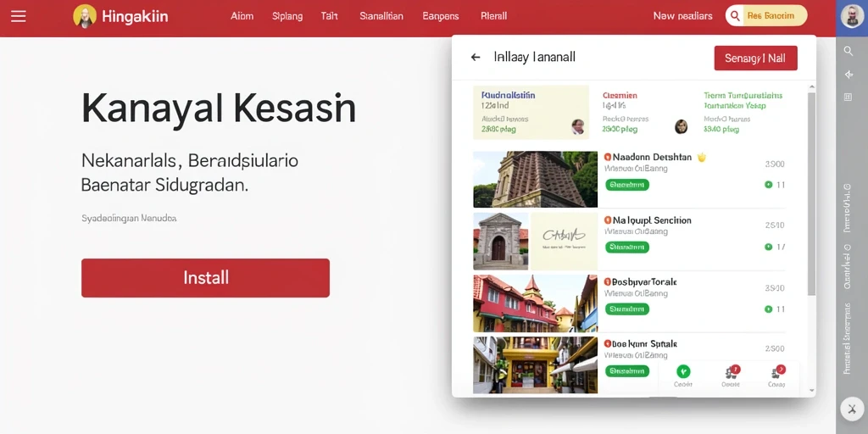868x434 pixels.
Task: Click the green dot in Na Ioupl Sencition row
Action: [768, 247]
